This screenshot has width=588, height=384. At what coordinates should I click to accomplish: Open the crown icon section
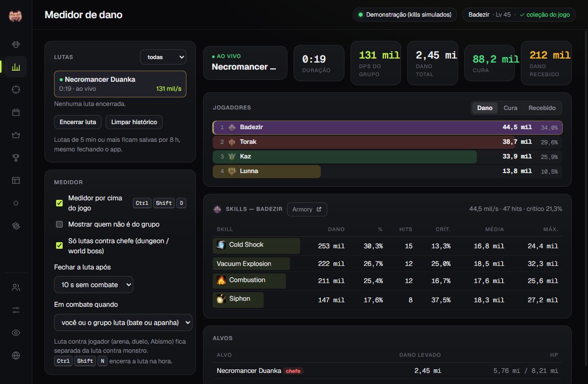click(16, 135)
